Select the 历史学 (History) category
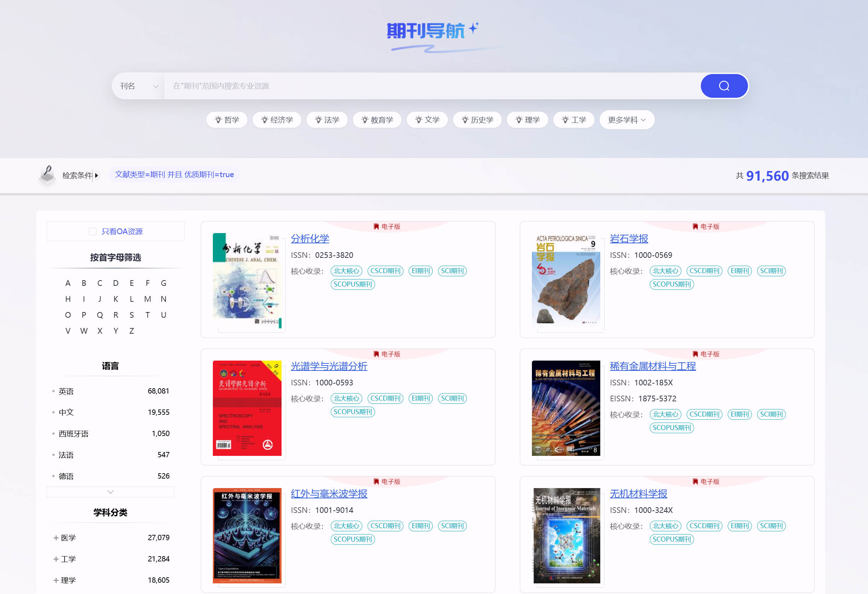The height and width of the screenshot is (594, 868). pos(477,120)
